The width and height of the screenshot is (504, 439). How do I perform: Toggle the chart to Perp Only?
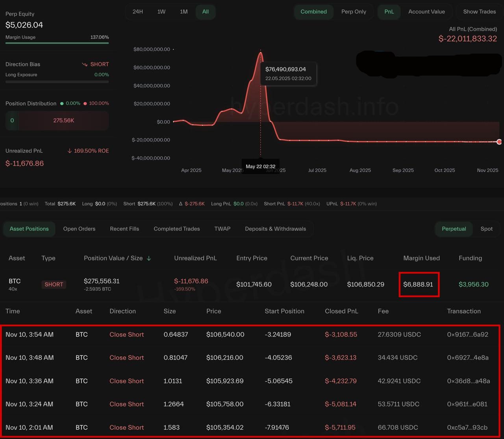[x=354, y=12]
